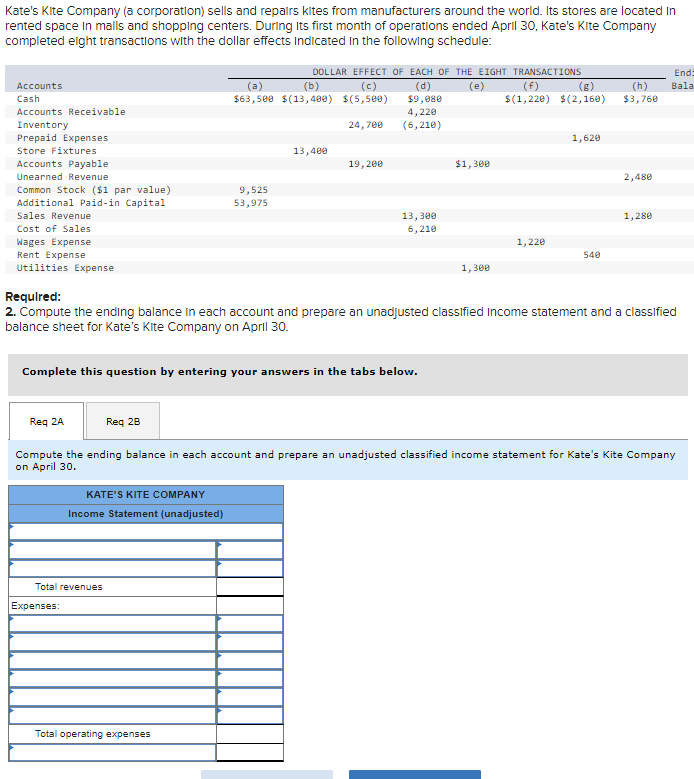Open the fifth expense account dropdown

click(x=112, y=697)
